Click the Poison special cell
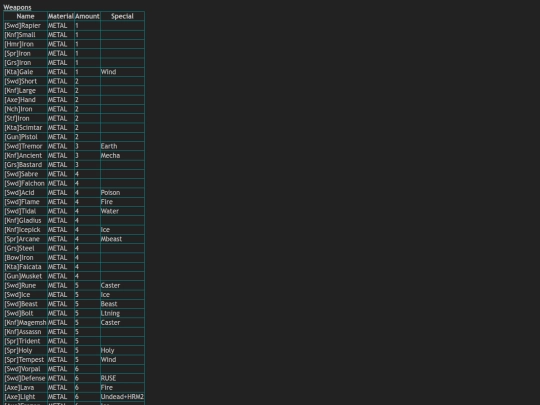This screenshot has height=405, width=540. tap(122, 193)
